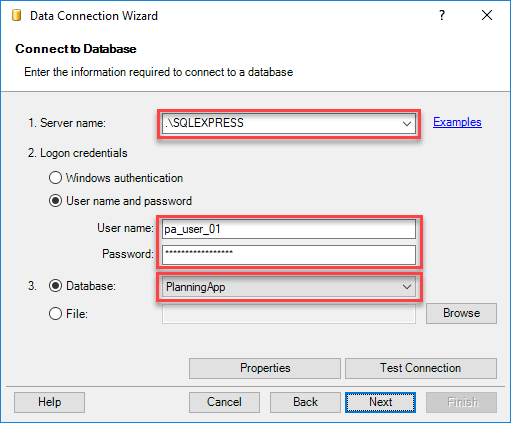Go Back to previous step
This screenshot has width=511, height=423.
[305, 402]
